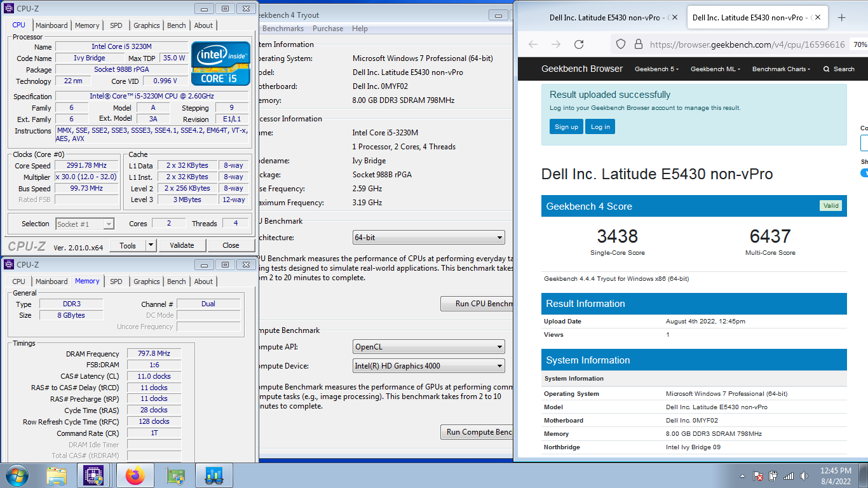The width and height of the screenshot is (868, 488).
Task: Show hidden system tray icons
Action: [x=742, y=476]
